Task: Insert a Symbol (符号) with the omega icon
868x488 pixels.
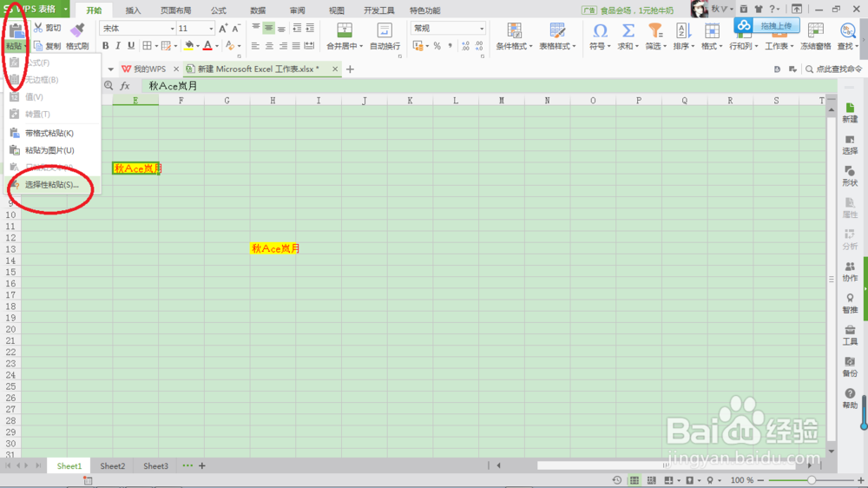Action: coord(600,30)
